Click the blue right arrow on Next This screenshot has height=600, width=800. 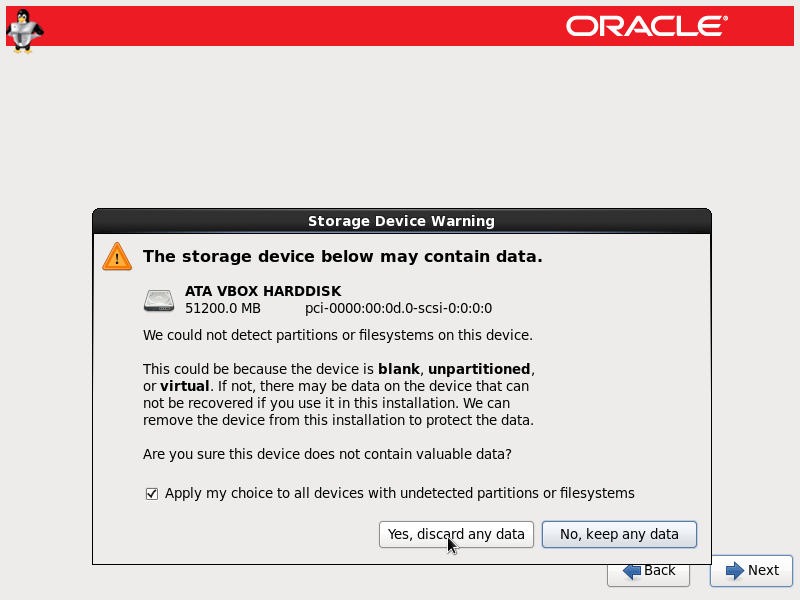point(735,570)
